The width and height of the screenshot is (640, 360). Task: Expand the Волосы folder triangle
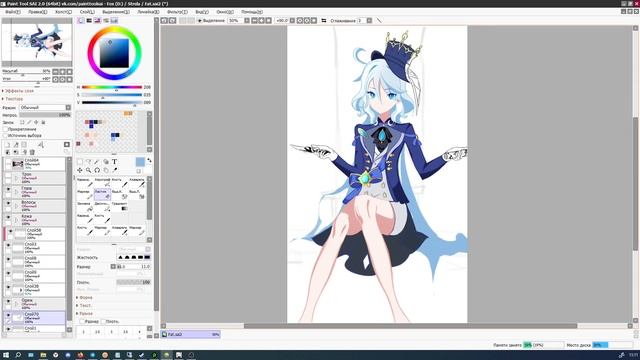tap(16, 206)
